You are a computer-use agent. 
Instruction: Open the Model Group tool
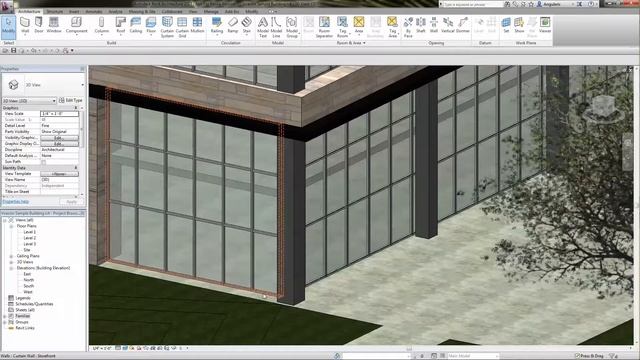(x=292, y=27)
